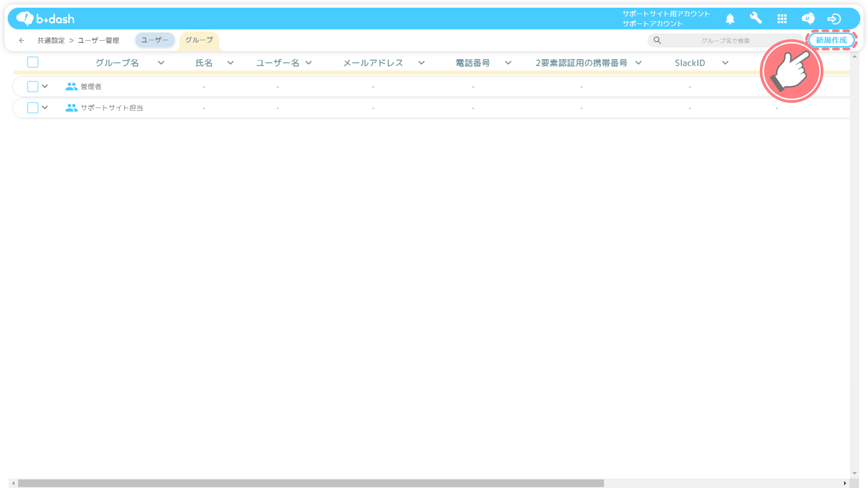
Task: Click the 電話番号 column header
Action: tap(473, 63)
